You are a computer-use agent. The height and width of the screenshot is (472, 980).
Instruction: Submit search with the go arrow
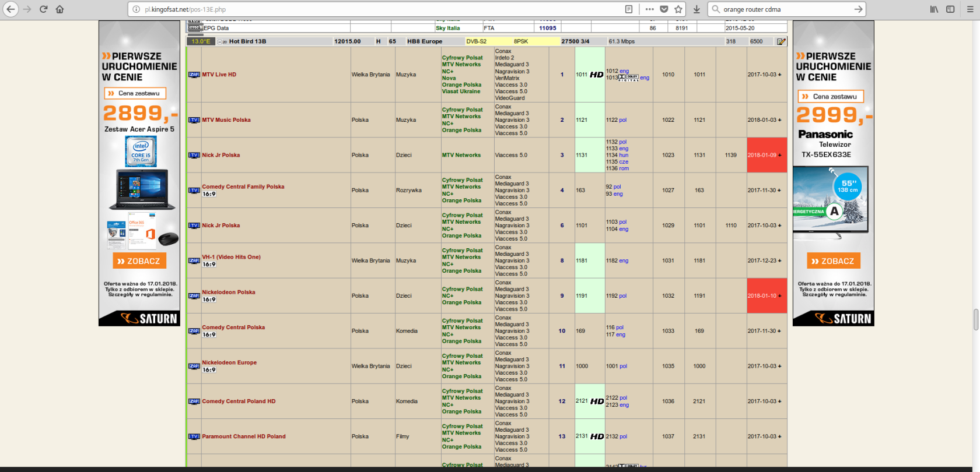click(x=858, y=9)
